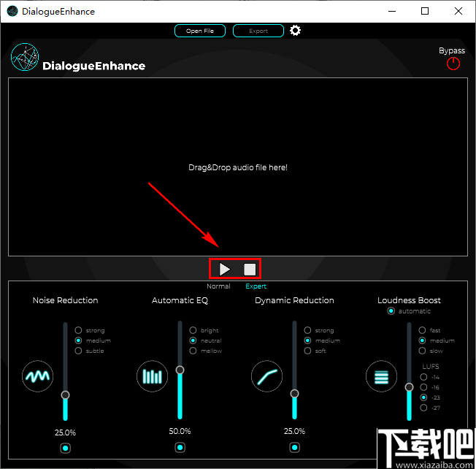Select strong Noise Reduction option
476x469 pixels.
78,330
